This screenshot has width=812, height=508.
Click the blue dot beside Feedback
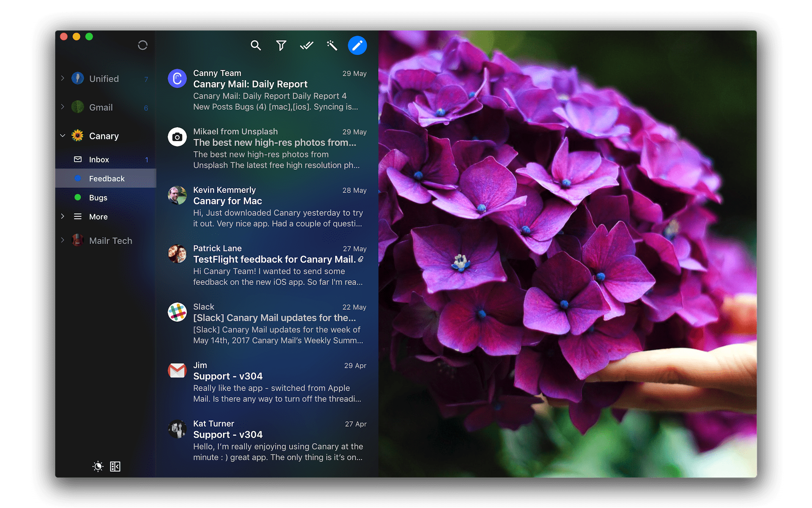pyautogui.click(x=78, y=178)
